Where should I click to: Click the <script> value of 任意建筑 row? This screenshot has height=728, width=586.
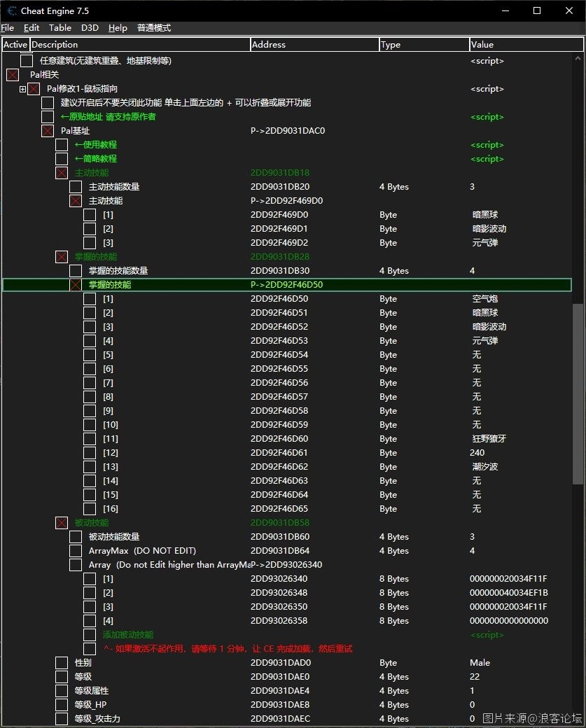487,61
